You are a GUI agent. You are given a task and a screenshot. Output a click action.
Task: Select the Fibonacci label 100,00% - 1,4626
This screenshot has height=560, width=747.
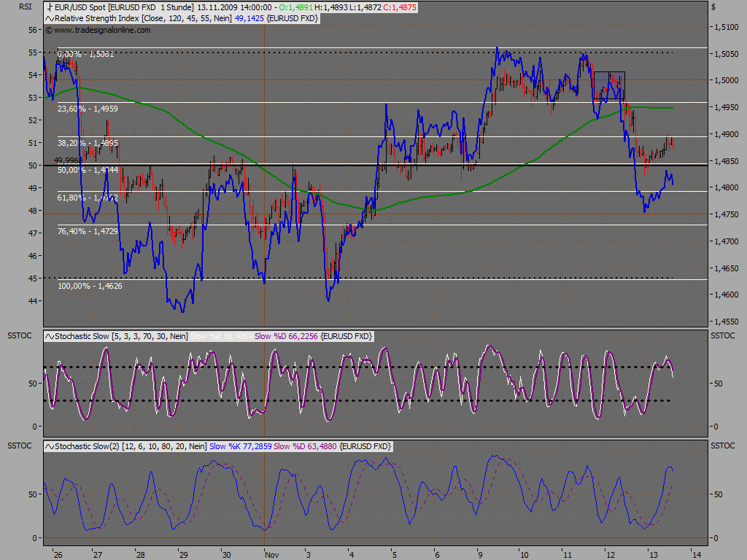click(x=90, y=286)
